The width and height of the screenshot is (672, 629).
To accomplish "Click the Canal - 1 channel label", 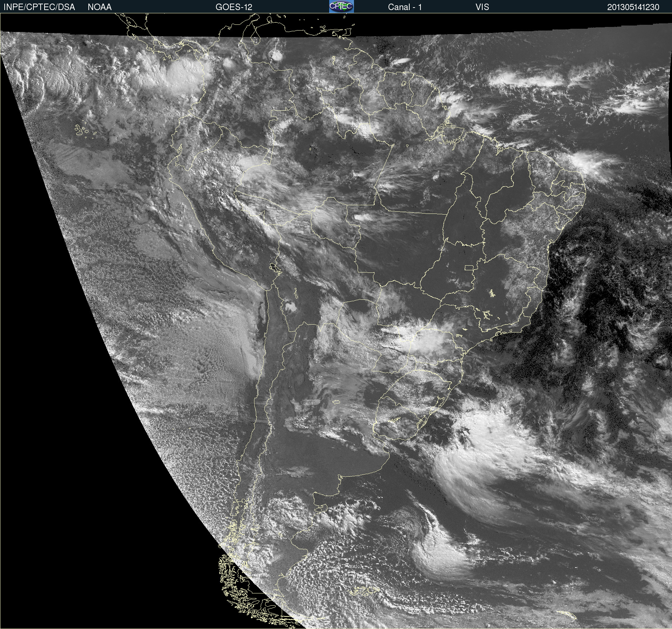I will tap(405, 7).
